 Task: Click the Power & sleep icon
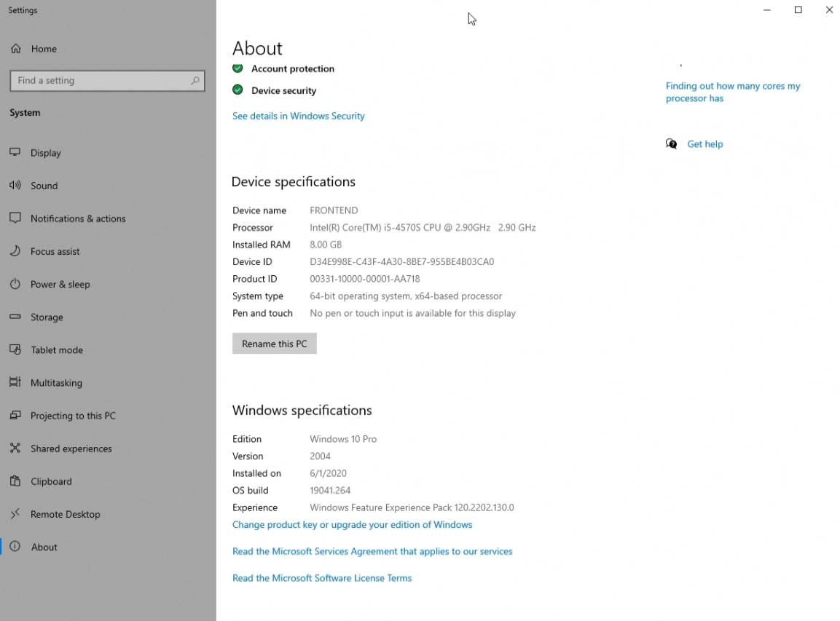pyautogui.click(x=15, y=284)
